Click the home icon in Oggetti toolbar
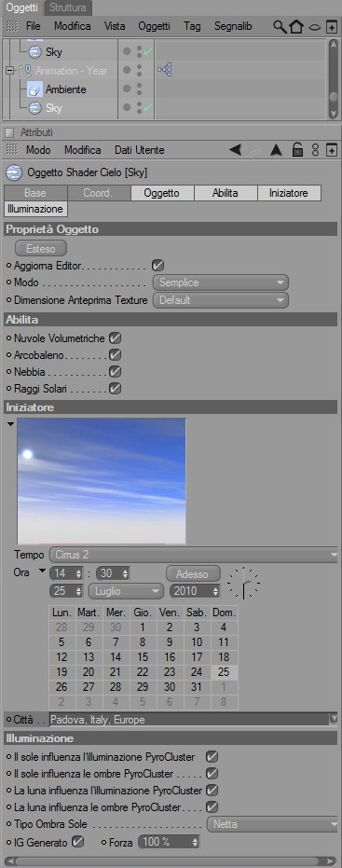 pos(296,26)
